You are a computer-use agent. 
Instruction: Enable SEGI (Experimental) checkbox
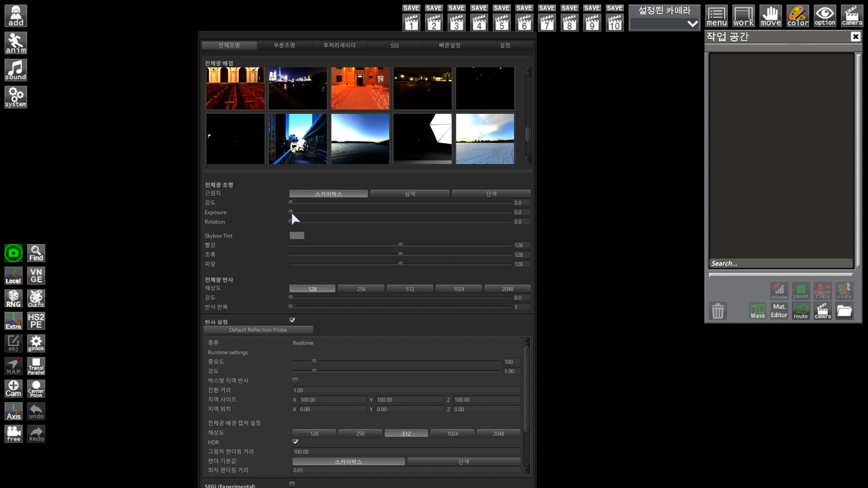[292, 484]
